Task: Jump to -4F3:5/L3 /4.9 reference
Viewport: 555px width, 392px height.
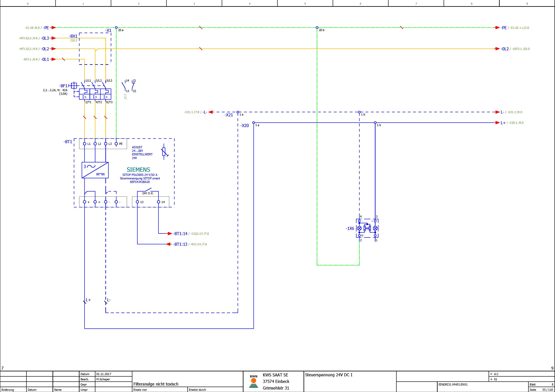Action: pos(28,38)
